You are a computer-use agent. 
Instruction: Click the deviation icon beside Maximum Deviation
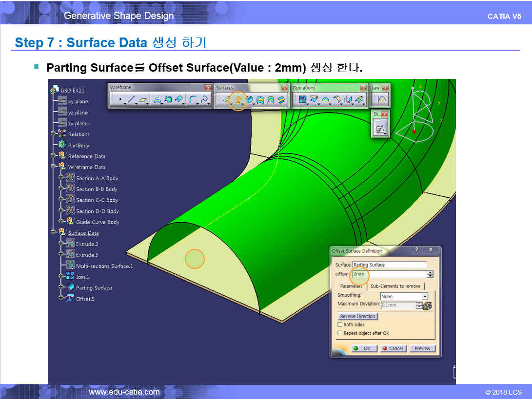tap(428, 305)
